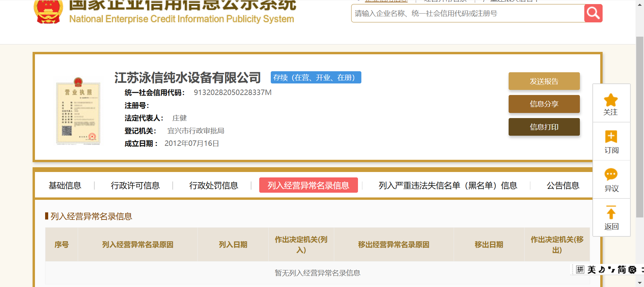The width and height of the screenshot is (644, 287).
Task: Click the 信息打印 button
Action: (544, 127)
